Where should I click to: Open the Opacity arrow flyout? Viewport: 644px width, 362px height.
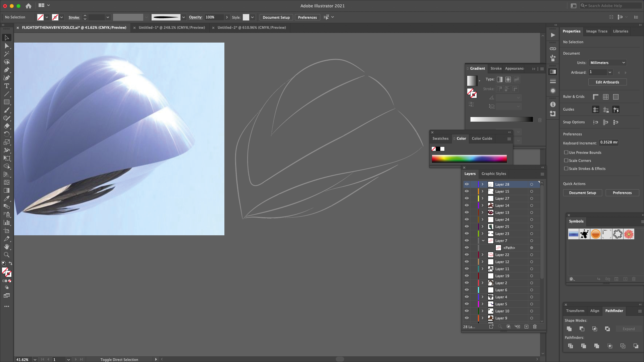(x=227, y=17)
